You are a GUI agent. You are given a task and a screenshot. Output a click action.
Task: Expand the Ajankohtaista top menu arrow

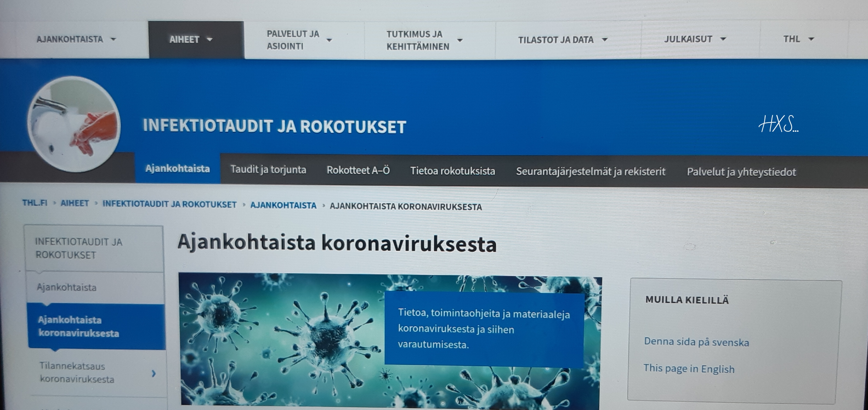pyautogui.click(x=114, y=39)
